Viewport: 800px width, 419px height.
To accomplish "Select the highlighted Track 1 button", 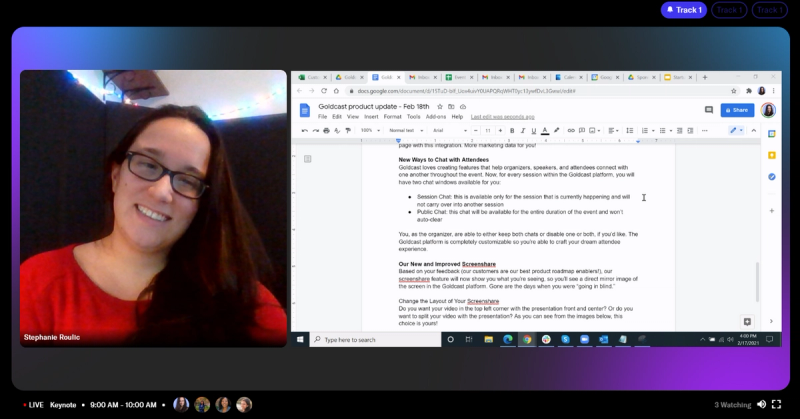I will tap(684, 10).
